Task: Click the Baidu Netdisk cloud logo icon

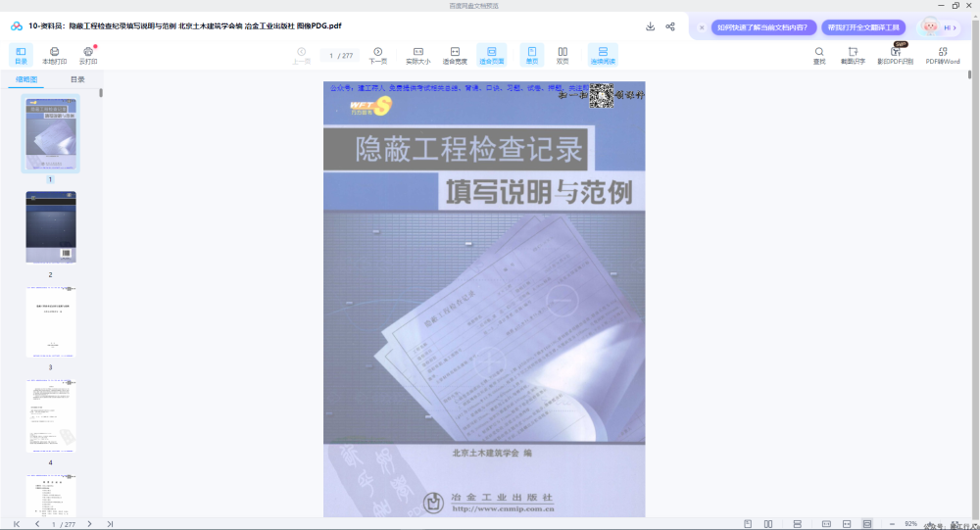Action: tap(17, 26)
